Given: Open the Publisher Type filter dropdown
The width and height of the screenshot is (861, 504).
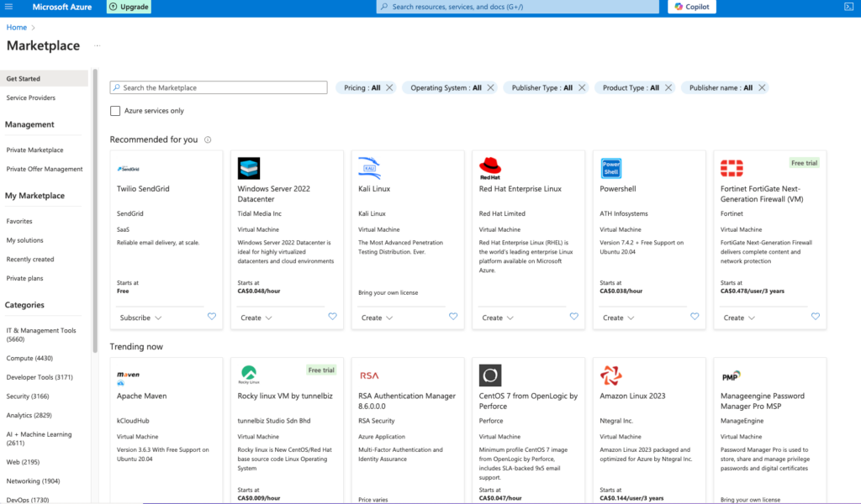Looking at the screenshot, I should pos(542,87).
